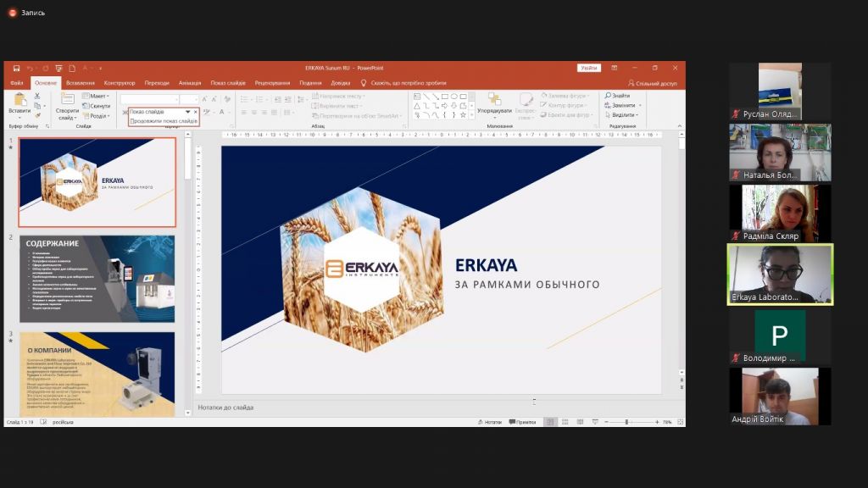Image resolution: width=868 pixels, height=488 pixels.
Task: Paste with the Вставити clipboard icon
Action: (20, 104)
